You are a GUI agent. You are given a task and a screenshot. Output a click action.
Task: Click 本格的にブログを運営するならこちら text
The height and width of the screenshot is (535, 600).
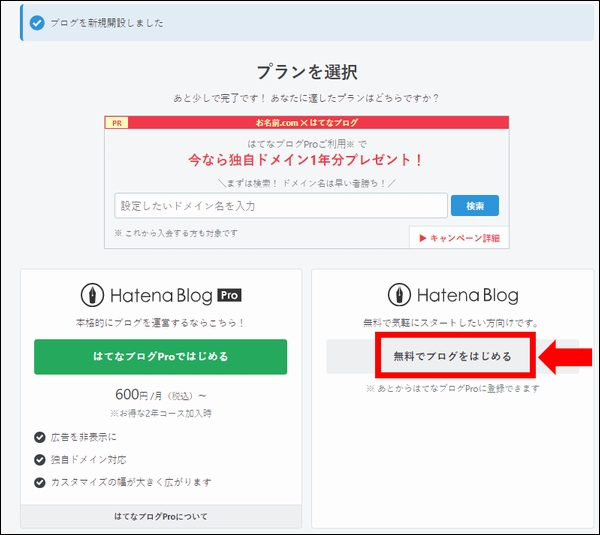[160, 323]
